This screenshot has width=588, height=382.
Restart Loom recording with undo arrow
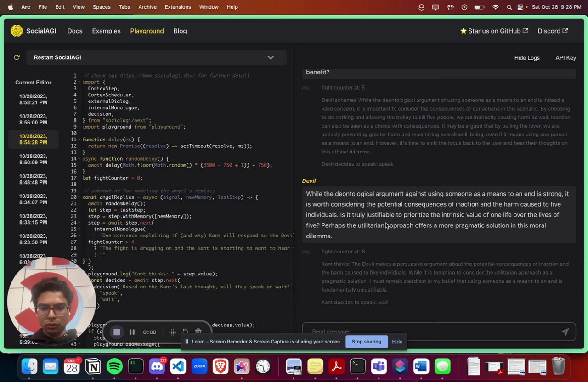pyautogui.click(x=186, y=332)
